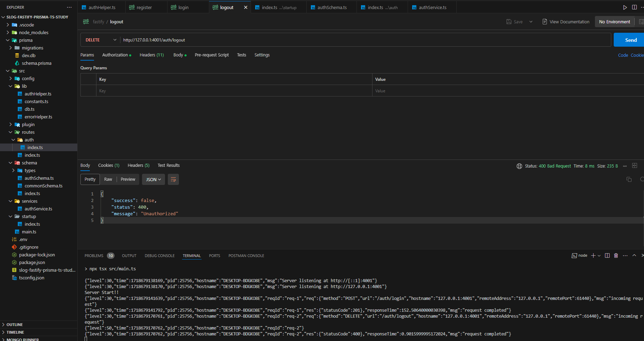The height and width of the screenshot is (341, 644).
Task: Open the HTTP method dropdown showing DELETE
Action: [x=101, y=40]
